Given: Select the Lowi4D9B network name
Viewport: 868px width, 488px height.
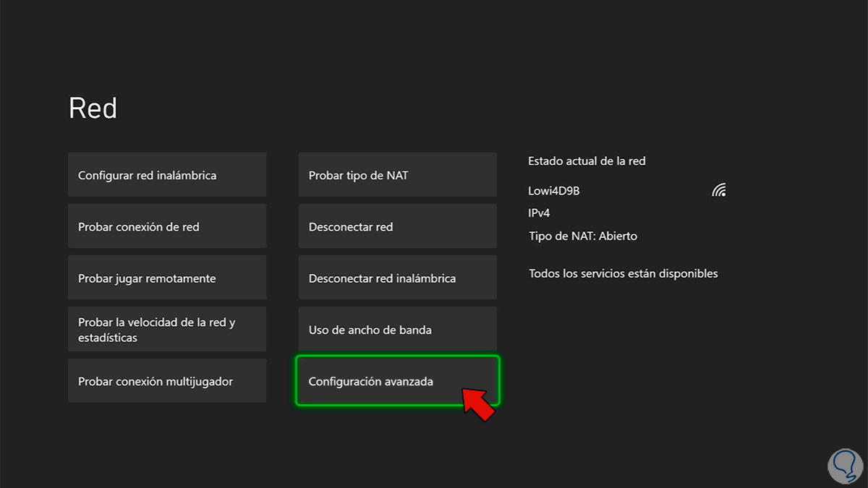Looking at the screenshot, I should click(x=554, y=191).
